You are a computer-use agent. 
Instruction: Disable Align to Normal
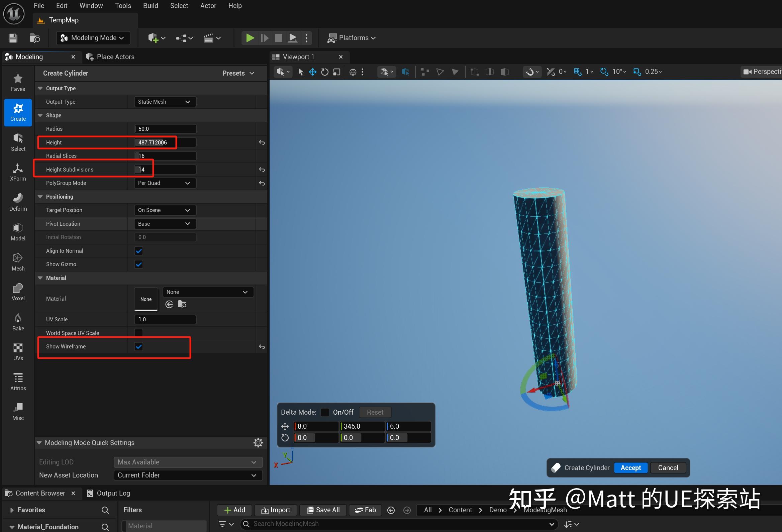point(138,251)
